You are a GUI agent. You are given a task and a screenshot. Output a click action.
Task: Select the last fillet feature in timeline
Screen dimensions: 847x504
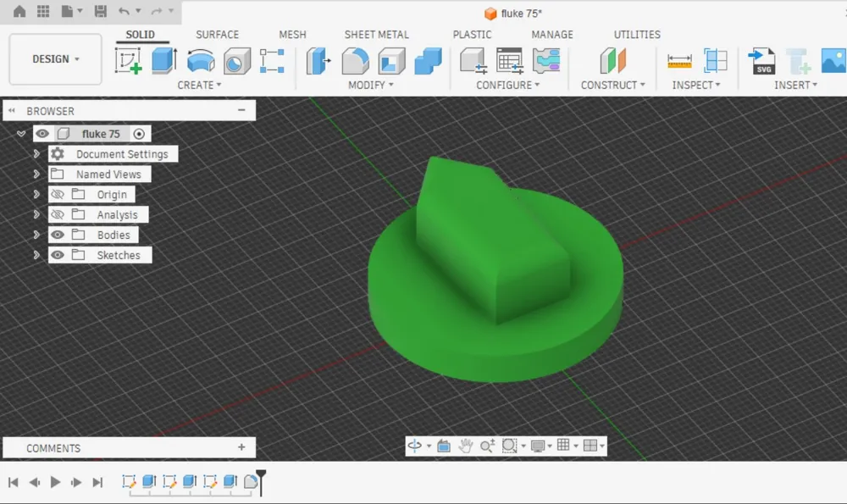pos(250,481)
